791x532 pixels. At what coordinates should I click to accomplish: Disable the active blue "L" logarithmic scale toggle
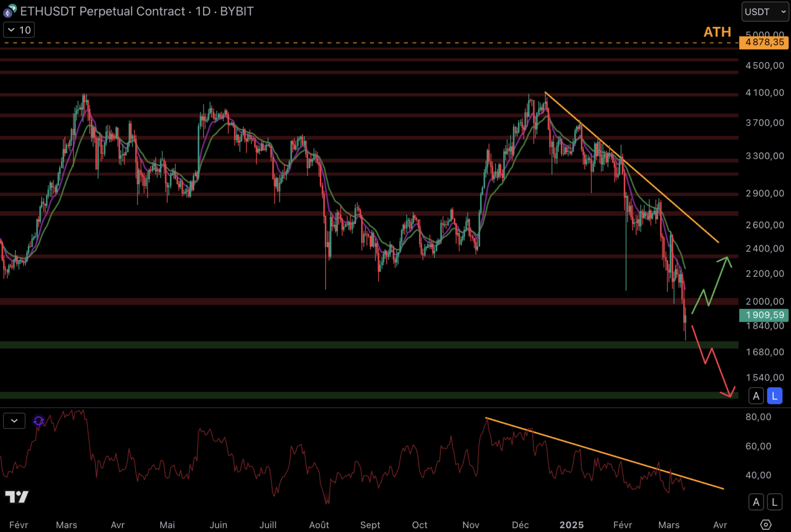coord(774,396)
